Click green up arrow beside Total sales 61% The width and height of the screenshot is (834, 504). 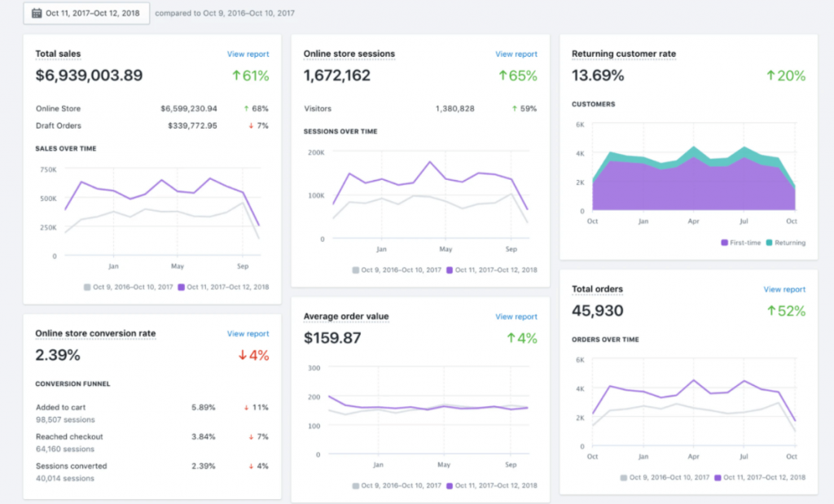tap(236, 77)
